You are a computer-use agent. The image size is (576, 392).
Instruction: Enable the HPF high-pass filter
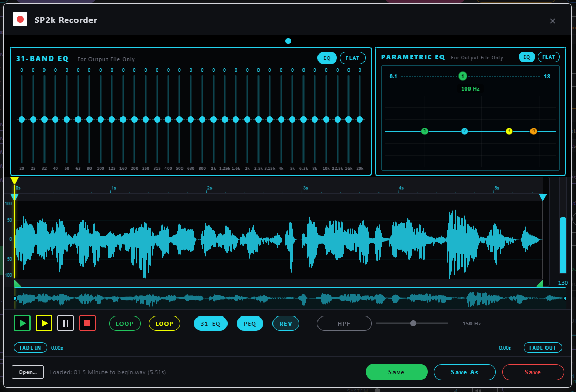coord(344,324)
